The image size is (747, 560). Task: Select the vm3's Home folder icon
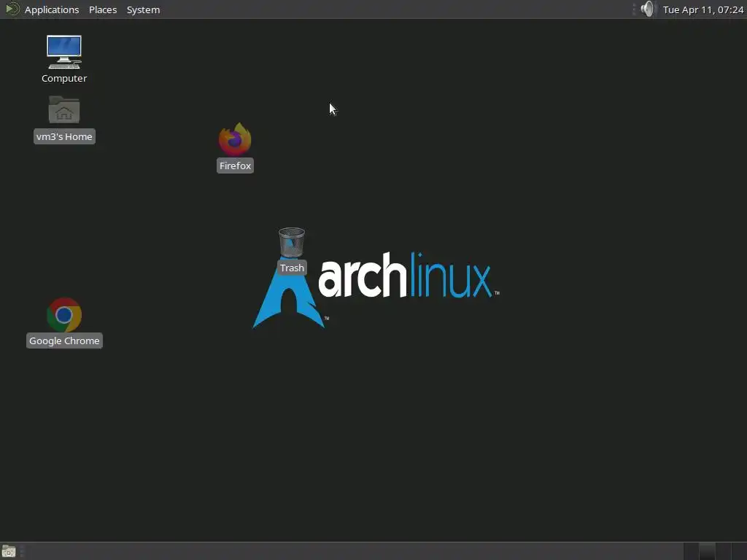(64, 119)
